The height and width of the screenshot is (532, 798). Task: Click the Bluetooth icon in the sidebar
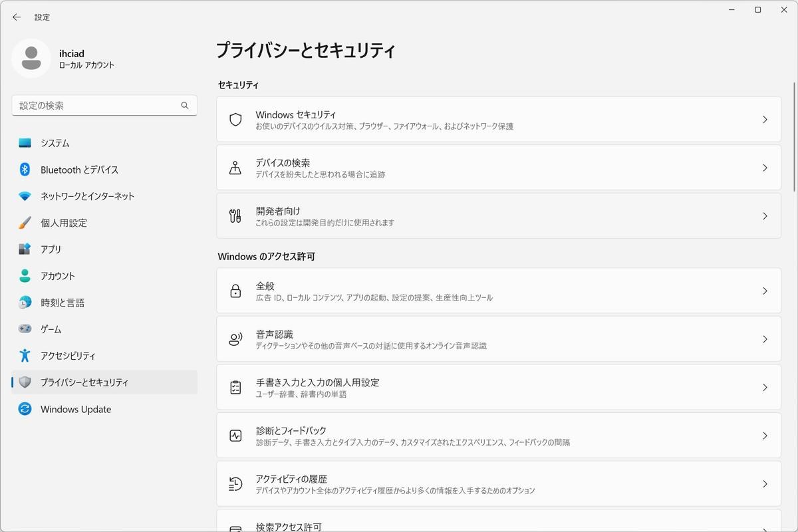pos(25,170)
